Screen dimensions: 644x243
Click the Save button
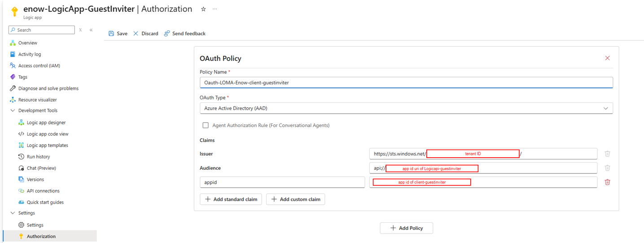[x=118, y=34]
